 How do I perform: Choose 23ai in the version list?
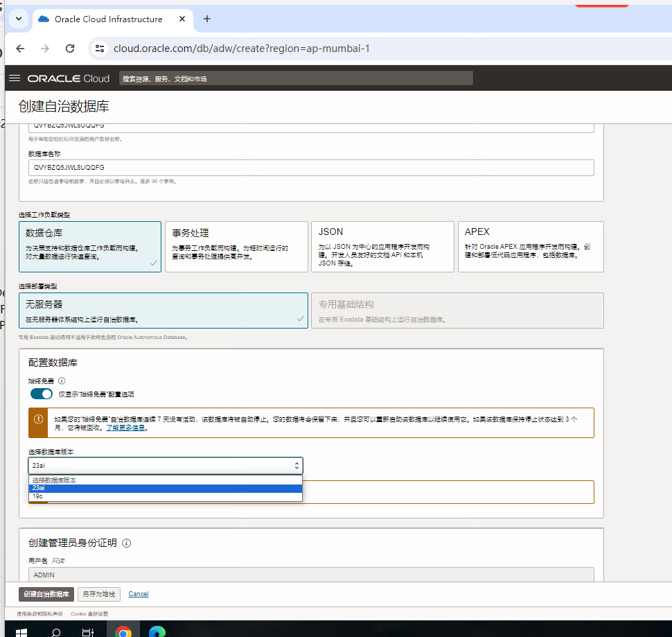pos(166,488)
